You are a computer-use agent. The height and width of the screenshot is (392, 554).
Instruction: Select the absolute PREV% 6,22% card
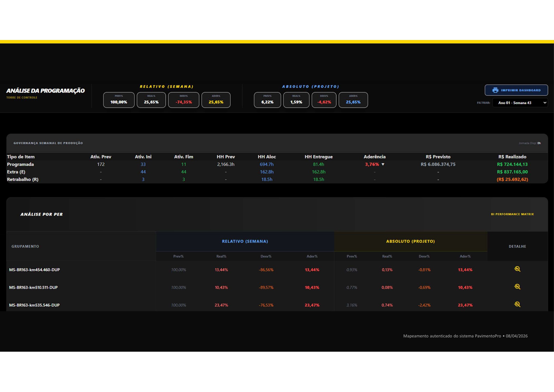tap(267, 100)
